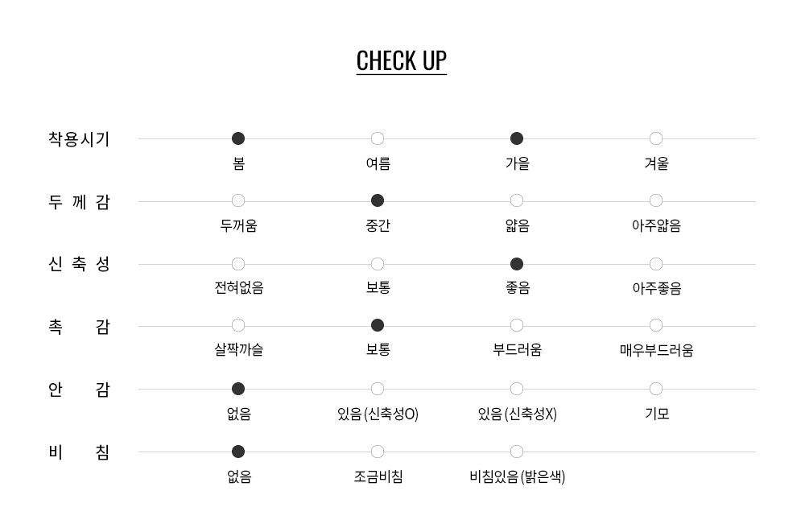Image resolution: width=805 pixels, height=532 pixels.
Task: Select 두꺼움 thickness dot
Action: click(238, 200)
